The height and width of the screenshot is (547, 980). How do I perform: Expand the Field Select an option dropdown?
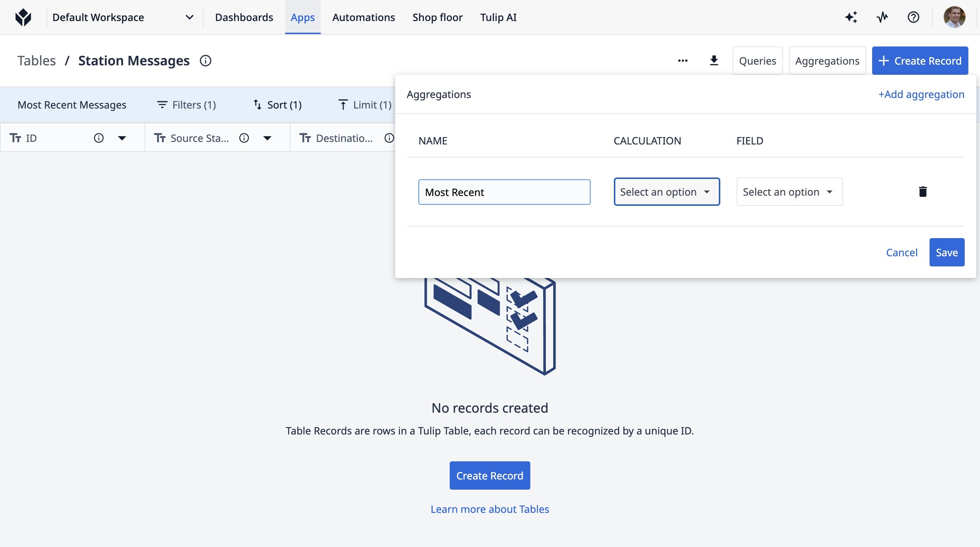pos(789,192)
